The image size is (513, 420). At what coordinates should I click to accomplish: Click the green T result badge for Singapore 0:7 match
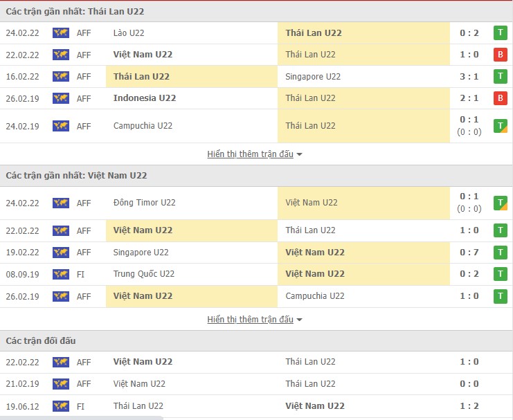pos(500,253)
